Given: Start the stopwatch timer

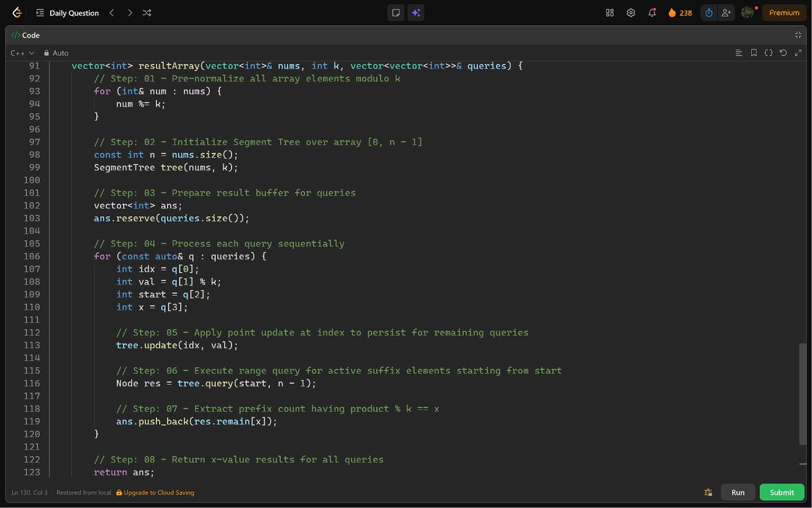Looking at the screenshot, I should tap(709, 13).
